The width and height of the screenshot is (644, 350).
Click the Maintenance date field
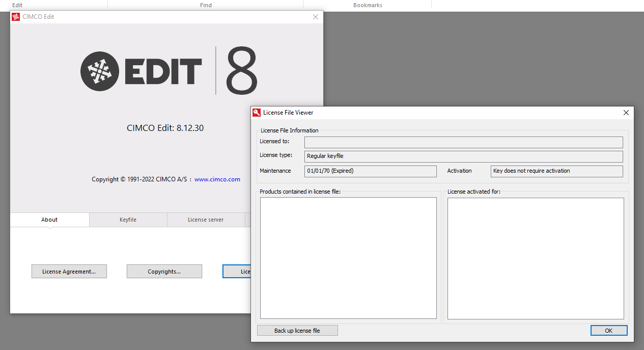371,171
